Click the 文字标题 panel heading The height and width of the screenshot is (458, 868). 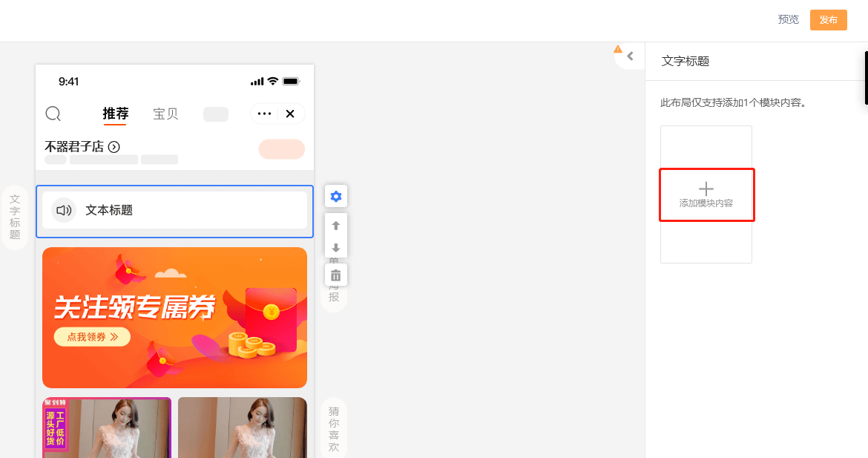[685, 61]
